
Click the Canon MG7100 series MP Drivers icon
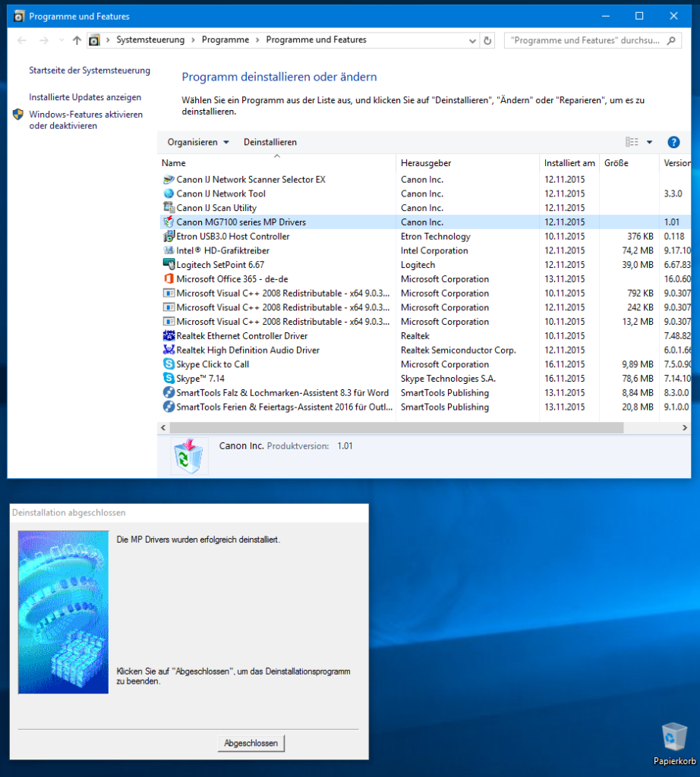click(169, 222)
